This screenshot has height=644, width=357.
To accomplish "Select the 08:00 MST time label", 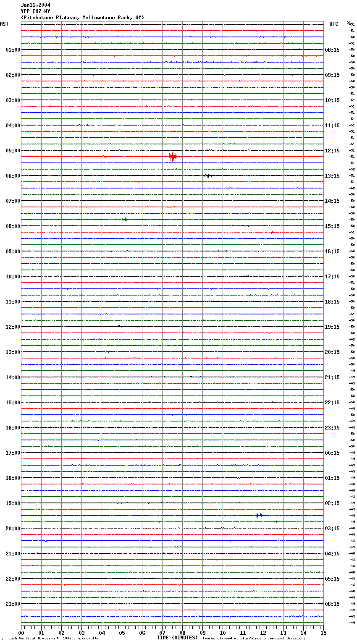I will 13,226.
